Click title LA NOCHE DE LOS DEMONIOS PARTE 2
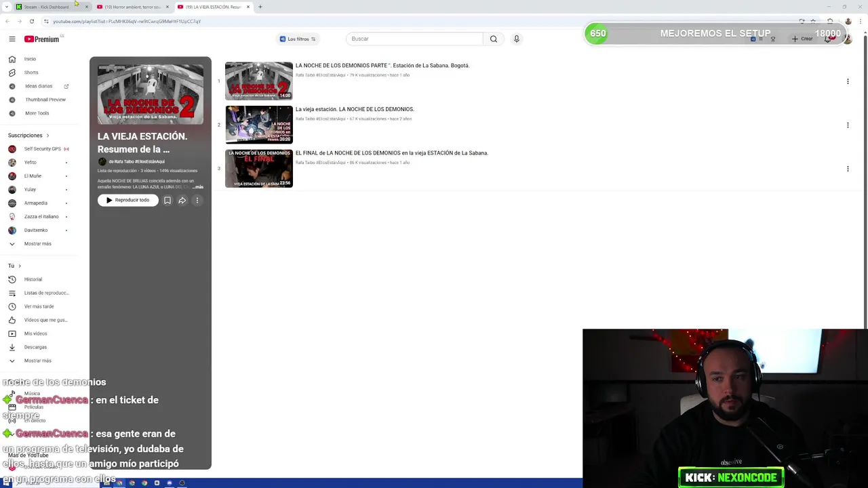This screenshot has height=488, width=868. [382, 66]
